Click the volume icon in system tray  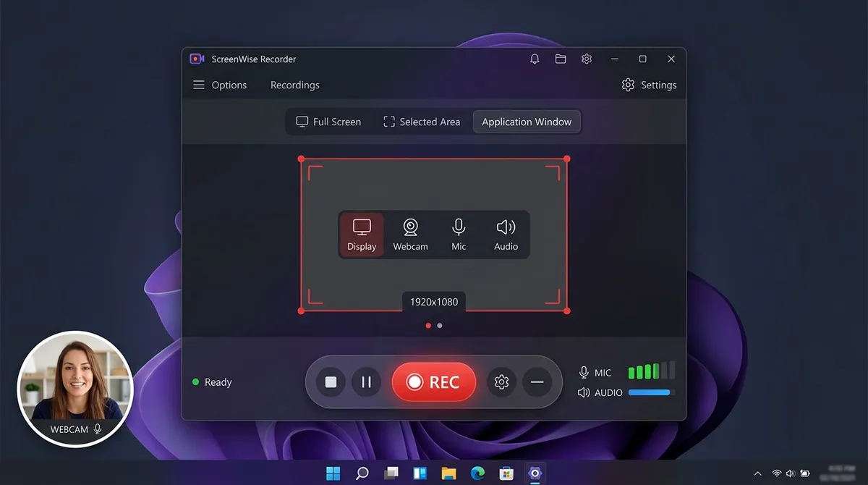click(791, 473)
